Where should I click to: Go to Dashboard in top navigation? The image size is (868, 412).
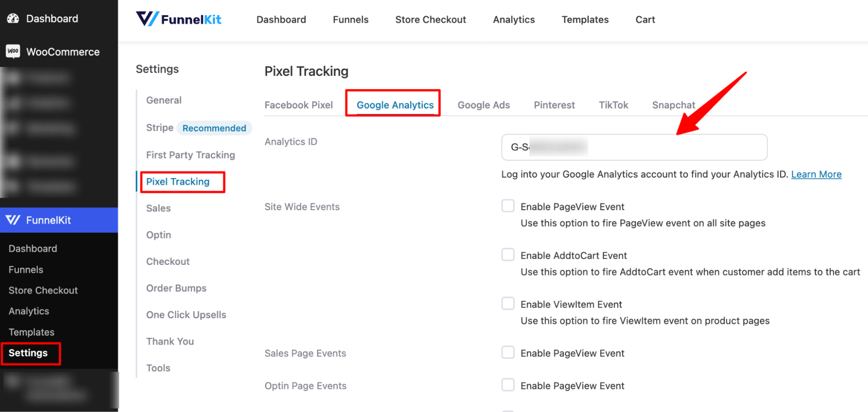pos(281,20)
